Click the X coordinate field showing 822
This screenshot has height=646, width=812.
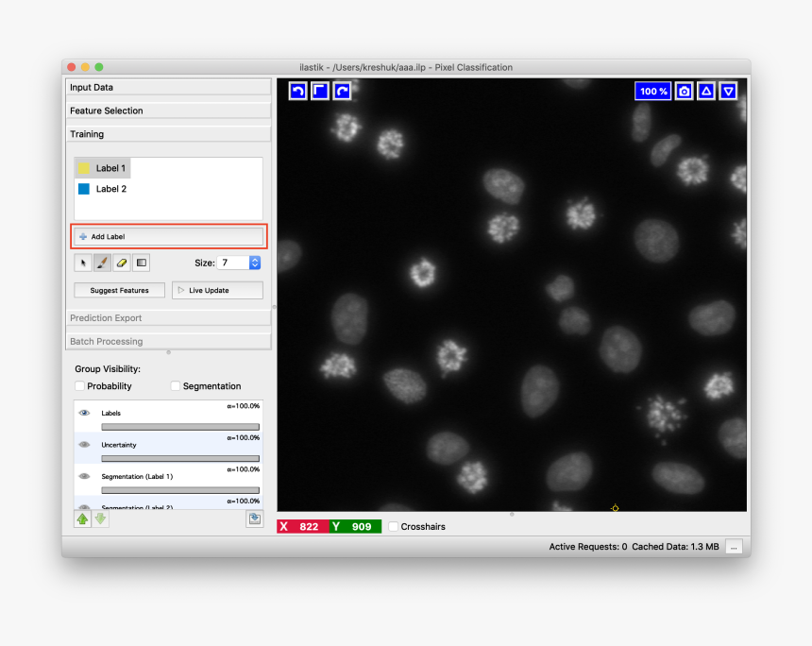[x=303, y=526]
